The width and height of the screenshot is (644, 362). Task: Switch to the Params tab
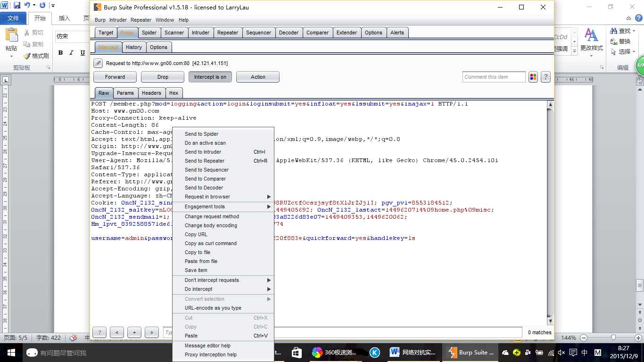pyautogui.click(x=125, y=93)
